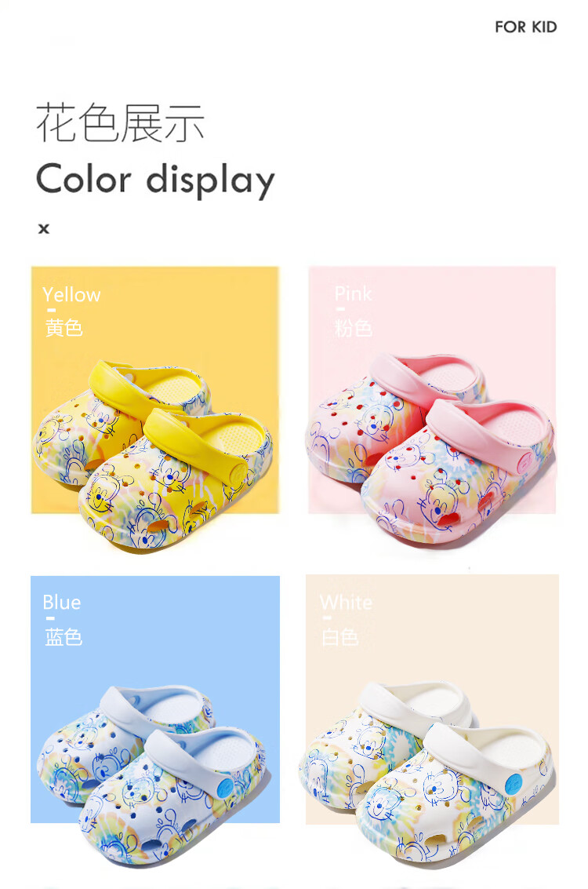This screenshot has width=588, height=889.
Task: Click the 花色展示 heading text
Action: coord(120,123)
